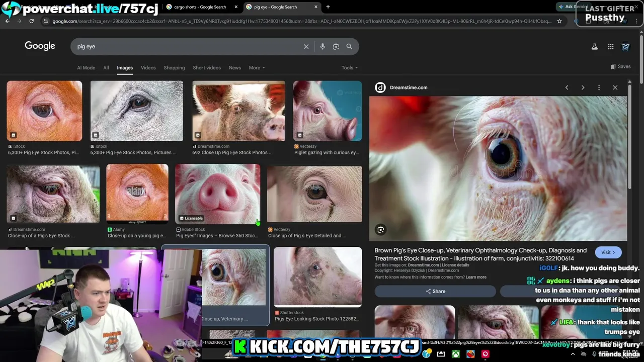Bookmark this page with star icon
This screenshot has height=362, width=644.
pos(559,21)
